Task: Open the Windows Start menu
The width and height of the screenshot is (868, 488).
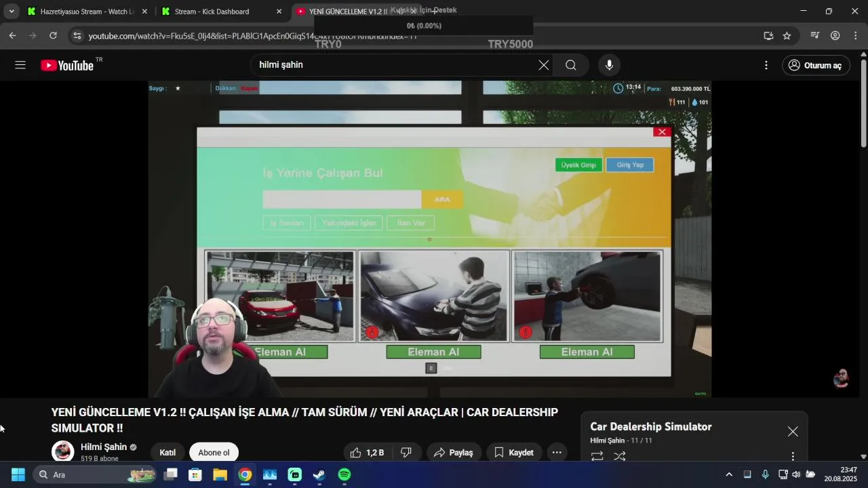Action: coord(18,474)
